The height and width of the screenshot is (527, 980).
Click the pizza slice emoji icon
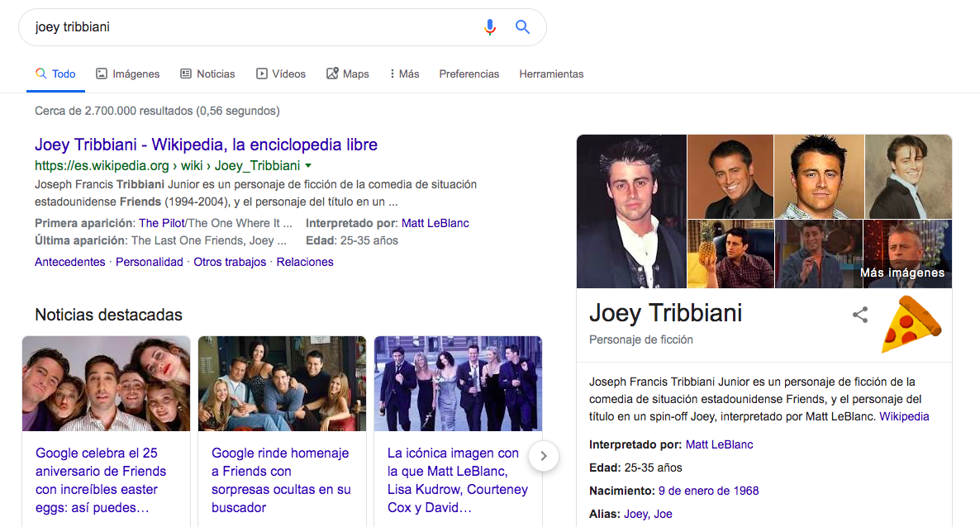point(911,324)
